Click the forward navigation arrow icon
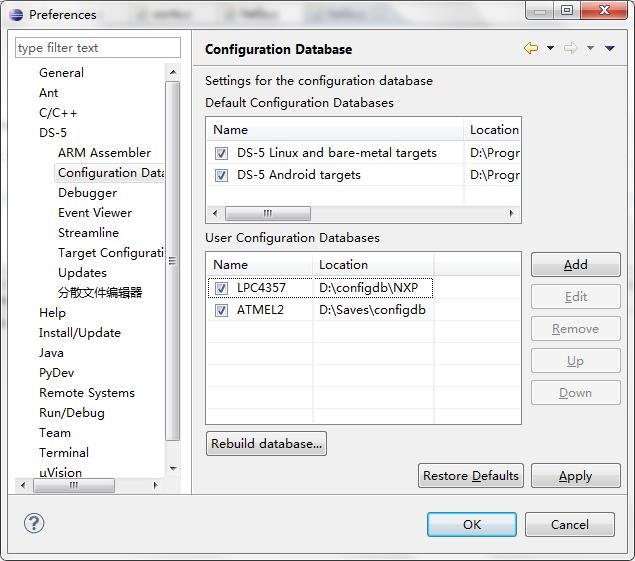This screenshot has width=635, height=561. [570, 48]
